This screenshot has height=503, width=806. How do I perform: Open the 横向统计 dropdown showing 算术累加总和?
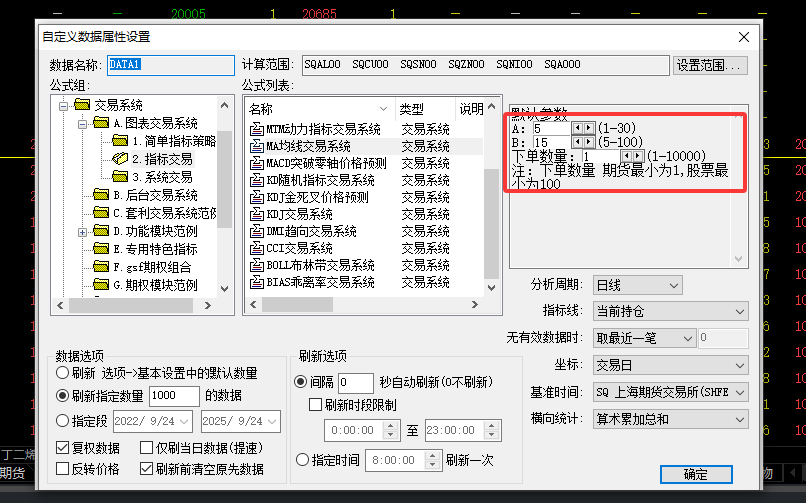pyautogui.click(x=670, y=419)
